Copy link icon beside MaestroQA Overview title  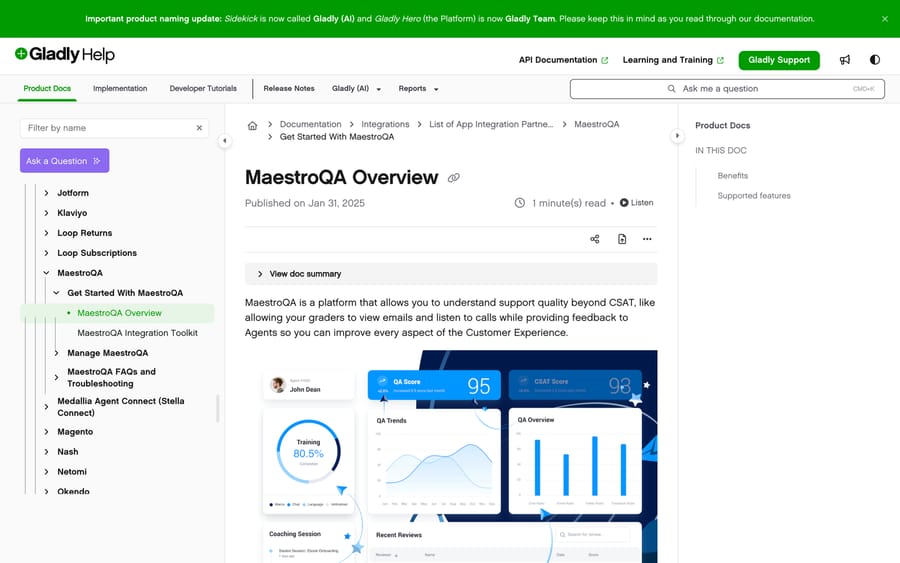click(453, 178)
